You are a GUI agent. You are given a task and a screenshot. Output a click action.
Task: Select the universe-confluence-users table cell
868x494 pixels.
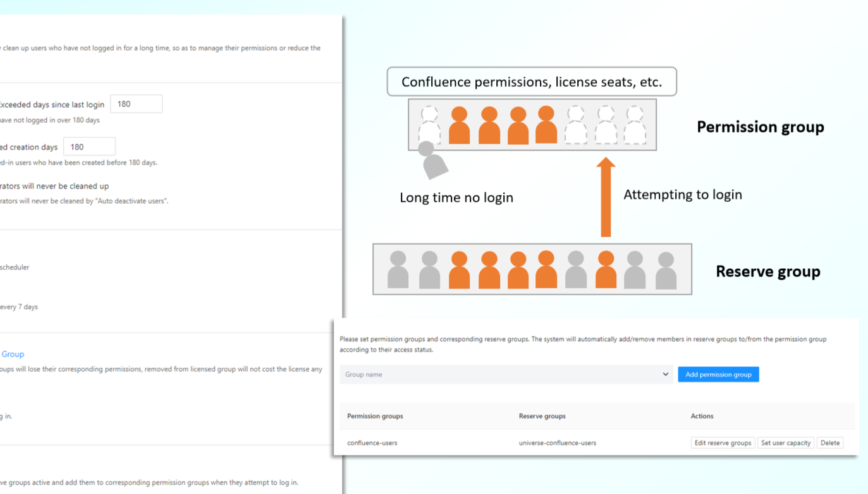[x=558, y=443]
